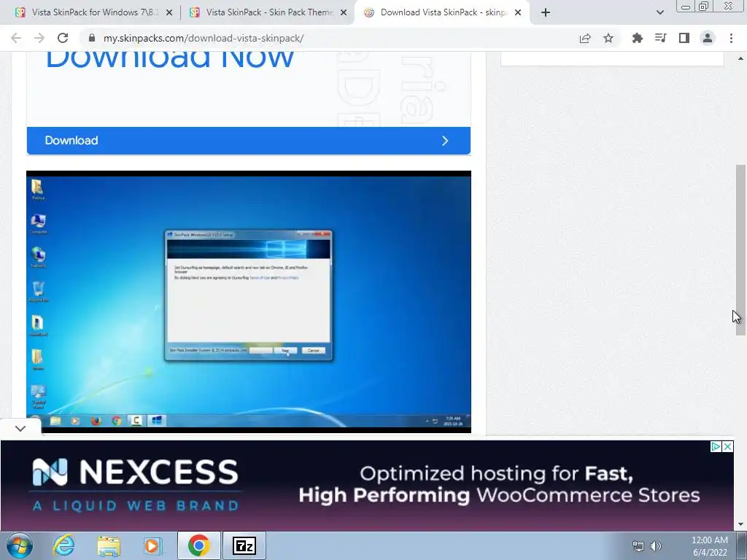Close the Download Vista SkinPack tab
Viewport: 747px width, 560px height.
tap(518, 13)
